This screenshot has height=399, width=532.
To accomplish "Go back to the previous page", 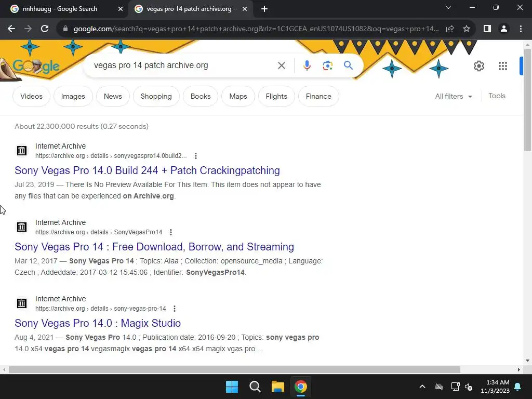I will pos(11,29).
